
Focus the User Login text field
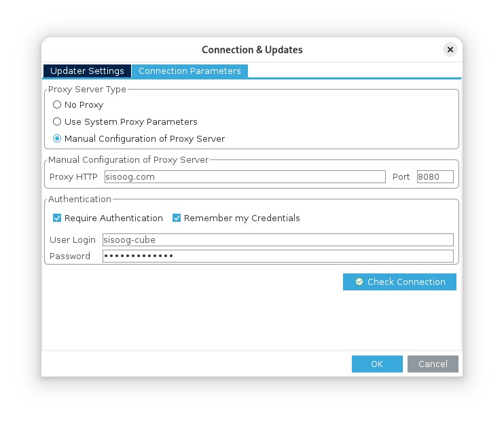coord(277,239)
